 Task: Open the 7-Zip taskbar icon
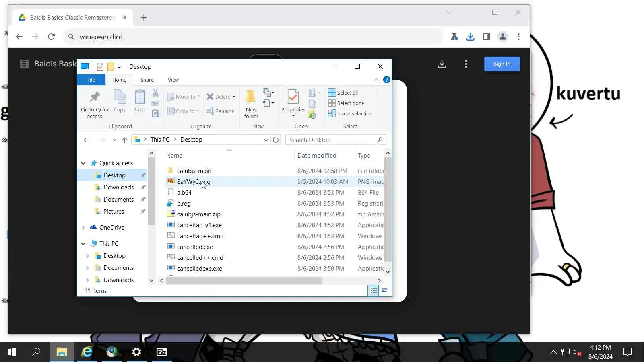pyautogui.click(x=162, y=352)
